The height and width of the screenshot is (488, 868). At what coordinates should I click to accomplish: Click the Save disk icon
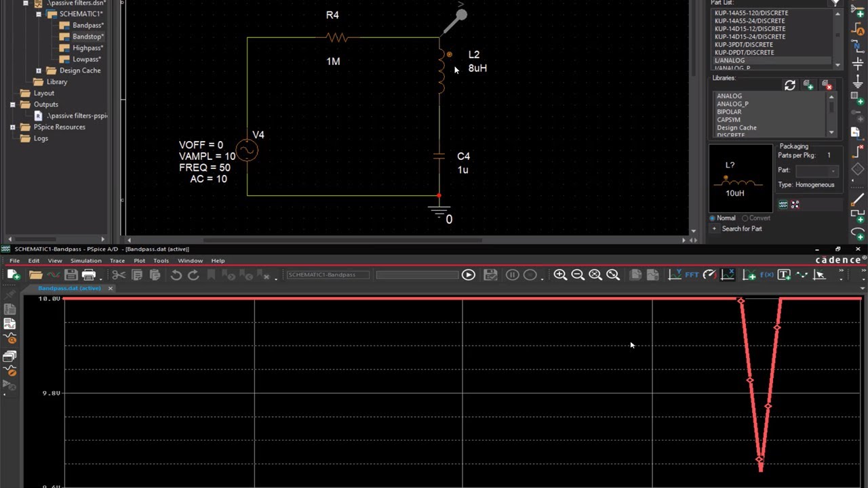tap(71, 274)
